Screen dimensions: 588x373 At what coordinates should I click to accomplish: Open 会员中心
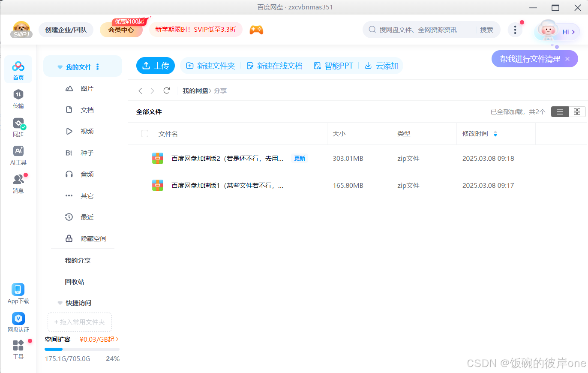121,30
